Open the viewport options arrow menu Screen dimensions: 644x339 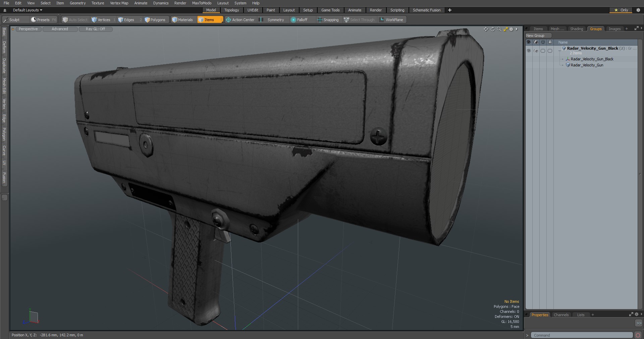pyautogui.click(x=517, y=29)
